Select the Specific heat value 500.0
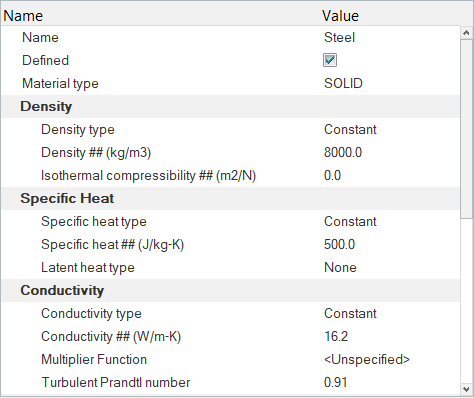 (x=339, y=244)
